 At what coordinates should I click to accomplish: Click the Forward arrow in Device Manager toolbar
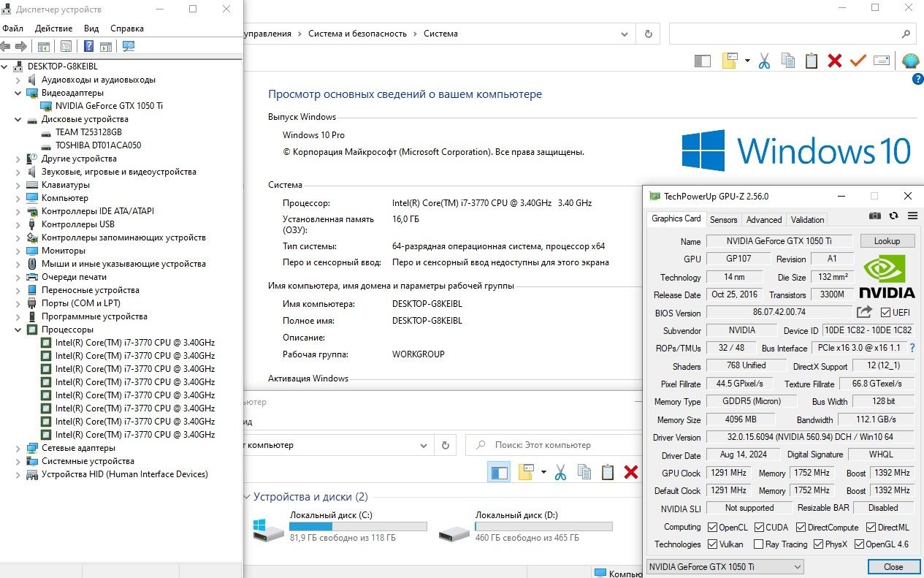(x=21, y=46)
